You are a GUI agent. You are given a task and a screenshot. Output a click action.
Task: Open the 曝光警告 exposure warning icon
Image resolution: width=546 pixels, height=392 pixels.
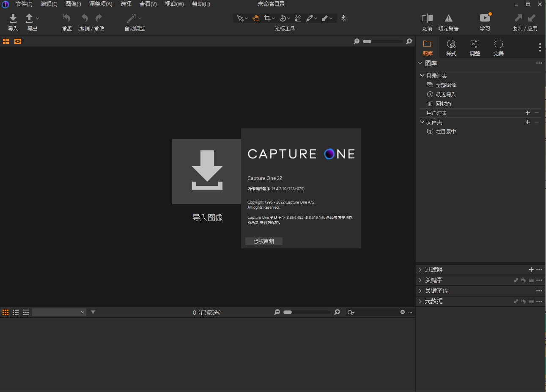tap(448, 19)
